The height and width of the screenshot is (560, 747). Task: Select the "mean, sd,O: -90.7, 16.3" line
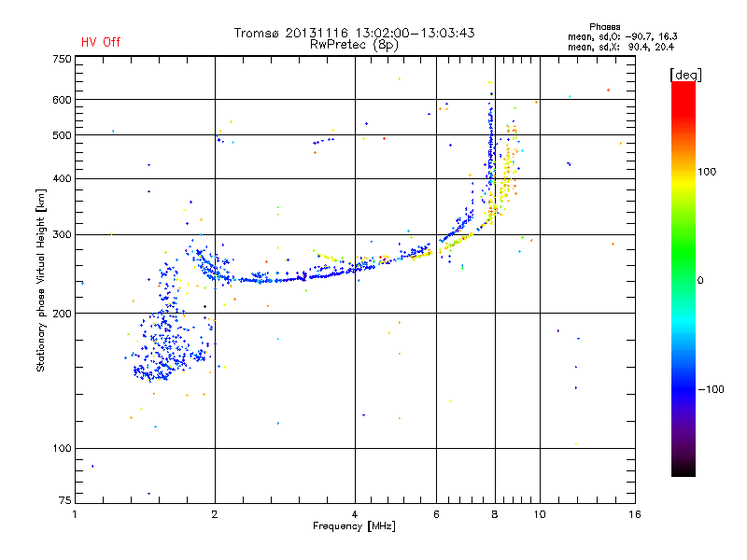coord(622,36)
